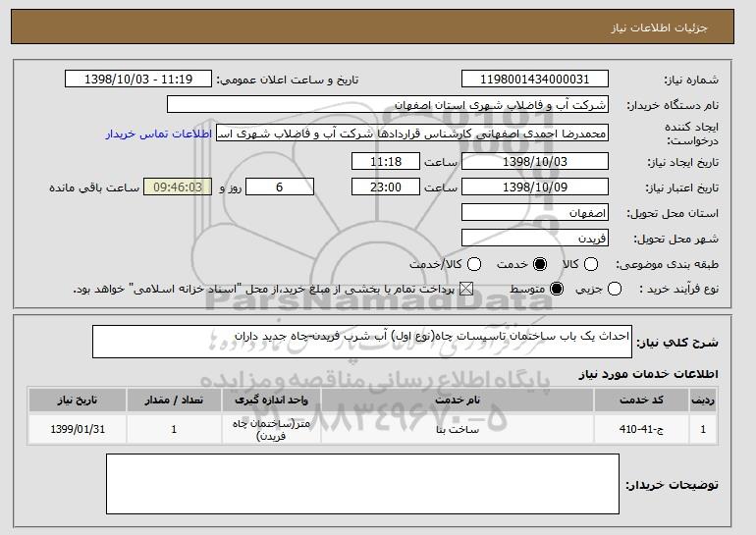
Task: Click the buyer notes text area
Action: (362, 484)
